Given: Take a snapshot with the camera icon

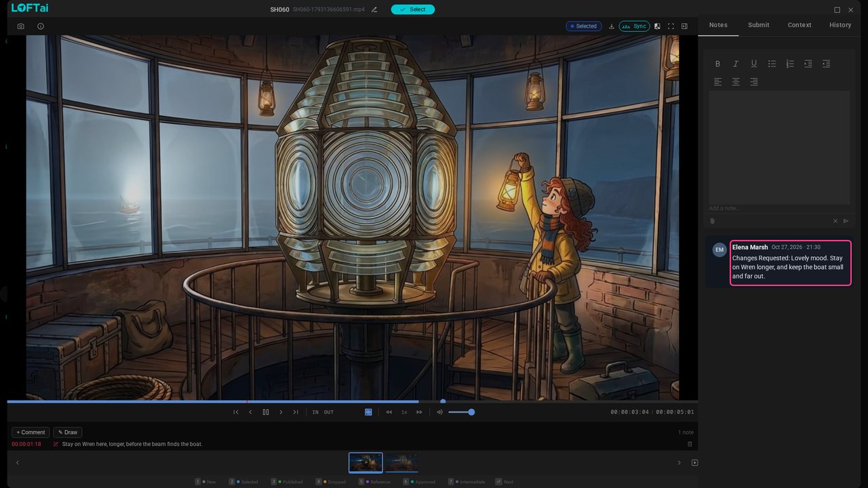Looking at the screenshot, I should 20,26.
